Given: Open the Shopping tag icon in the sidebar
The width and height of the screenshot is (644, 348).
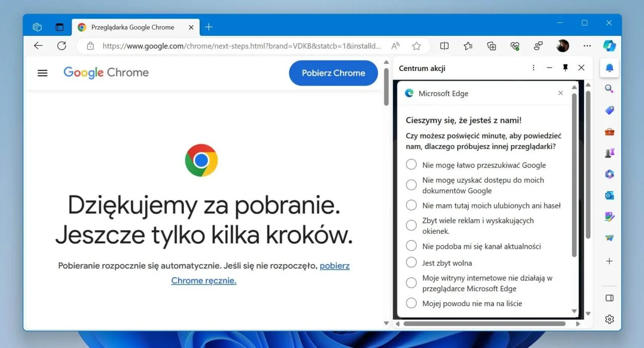Looking at the screenshot, I should [609, 110].
